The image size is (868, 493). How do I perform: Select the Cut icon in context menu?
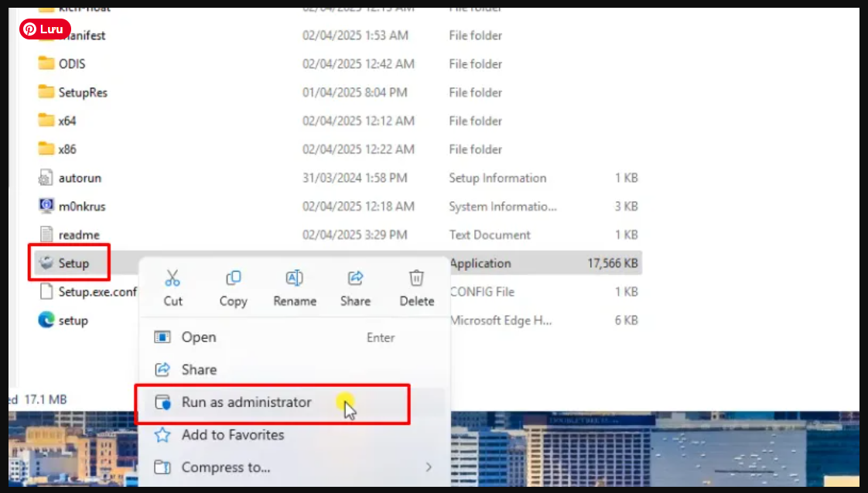(x=173, y=278)
